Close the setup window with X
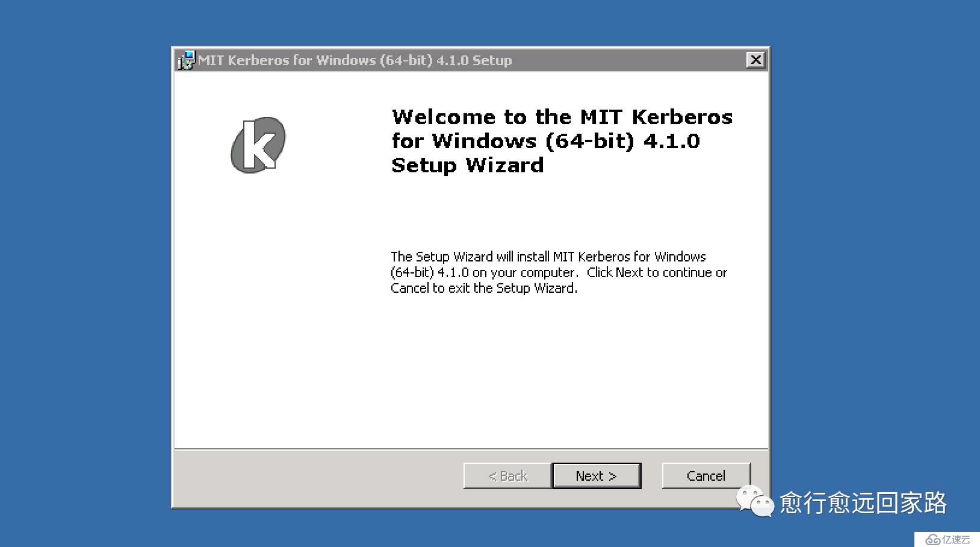980x547 pixels. (755, 60)
